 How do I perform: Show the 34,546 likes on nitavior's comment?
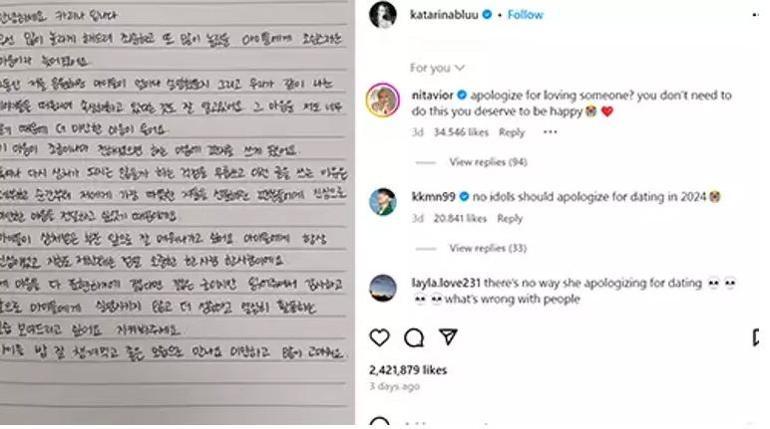point(461,132)
